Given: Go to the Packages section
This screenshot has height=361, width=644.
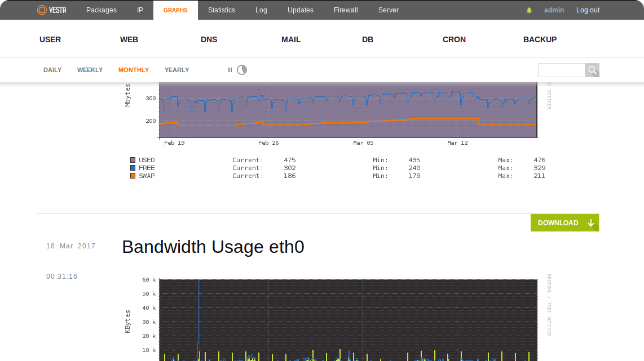Looking at the screenshot, I should click(101, 10).
